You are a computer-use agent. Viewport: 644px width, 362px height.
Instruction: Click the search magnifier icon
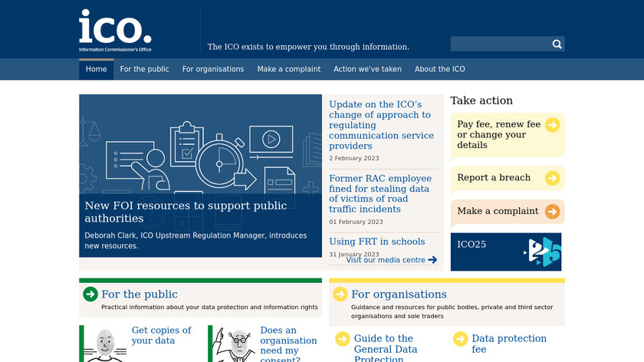tap(557, 44)
